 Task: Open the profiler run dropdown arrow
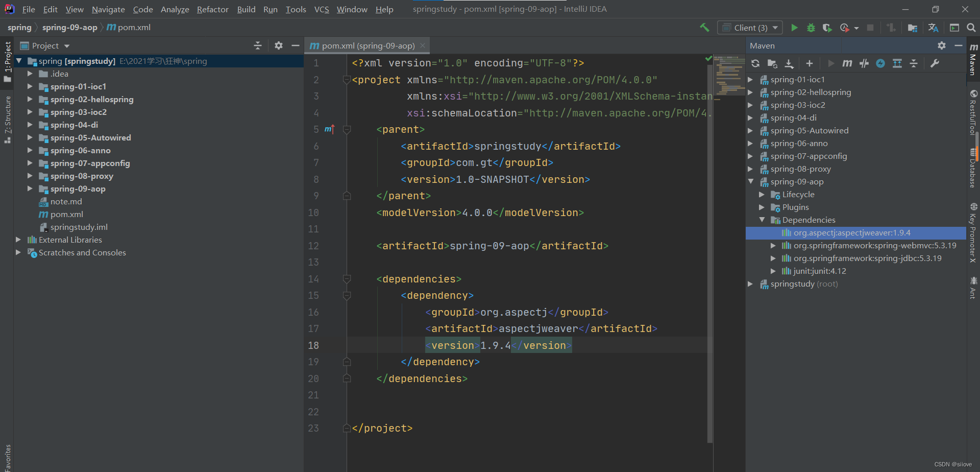[x=856, y=28]
